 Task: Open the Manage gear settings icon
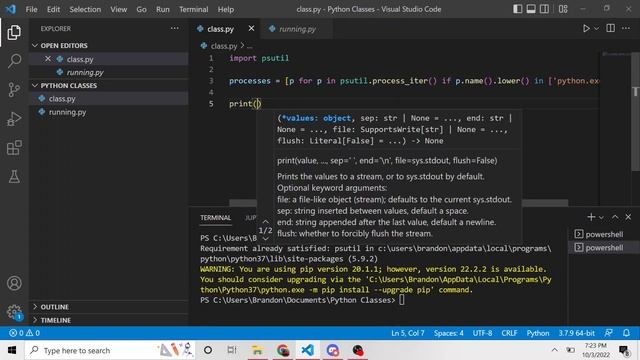pos(14,312)
